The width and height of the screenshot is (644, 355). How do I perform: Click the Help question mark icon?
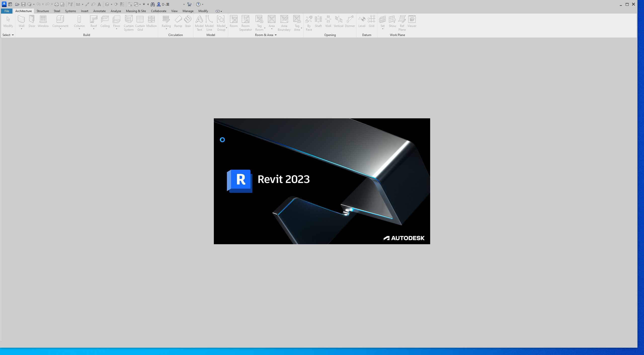click(x=198, y=4)
